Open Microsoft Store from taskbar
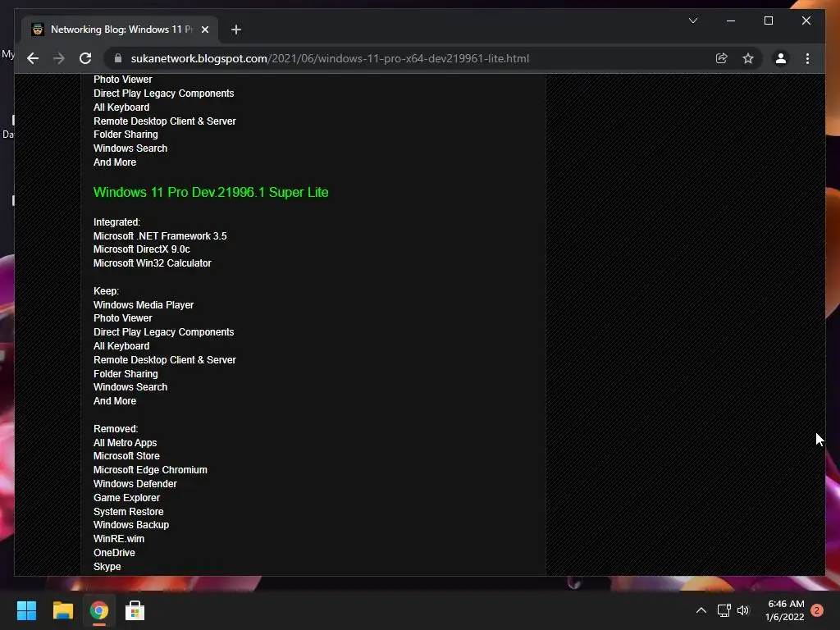Screen dimensions: 840x630 click(135, 610)
